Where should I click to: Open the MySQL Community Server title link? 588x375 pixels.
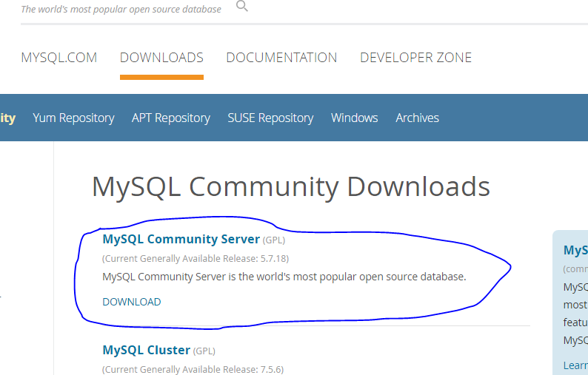click(181, 239)
